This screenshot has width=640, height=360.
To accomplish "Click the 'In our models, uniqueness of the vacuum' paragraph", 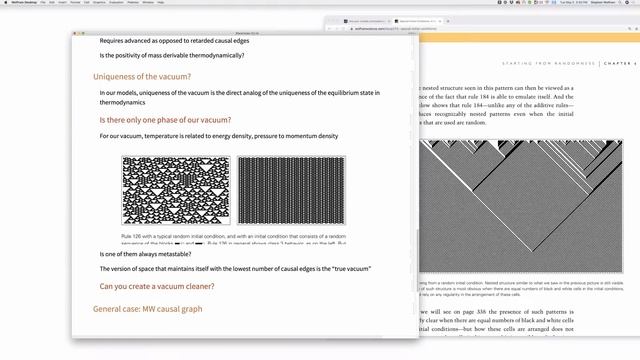I will tap(240, 98).
